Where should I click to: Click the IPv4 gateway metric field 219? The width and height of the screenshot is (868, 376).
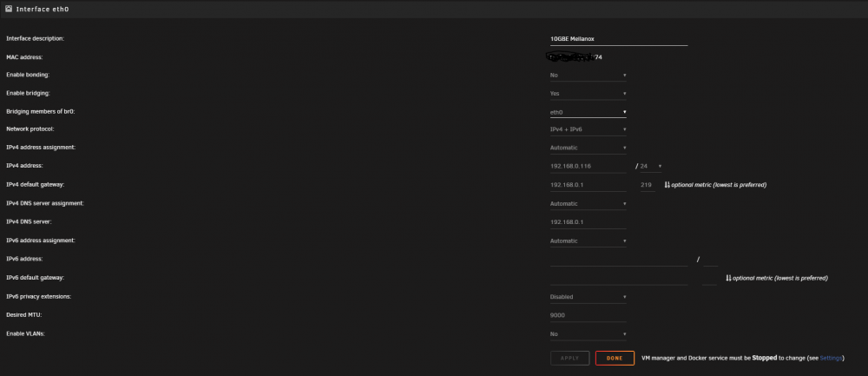pyautogui.click(x=648, y=185)
